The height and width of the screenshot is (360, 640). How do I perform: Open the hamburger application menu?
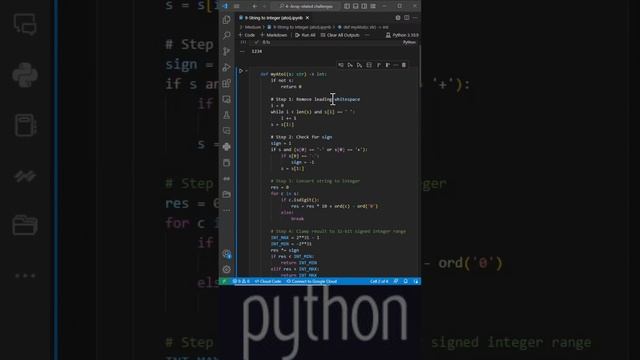pyautogui.click(x=237, y=6)
